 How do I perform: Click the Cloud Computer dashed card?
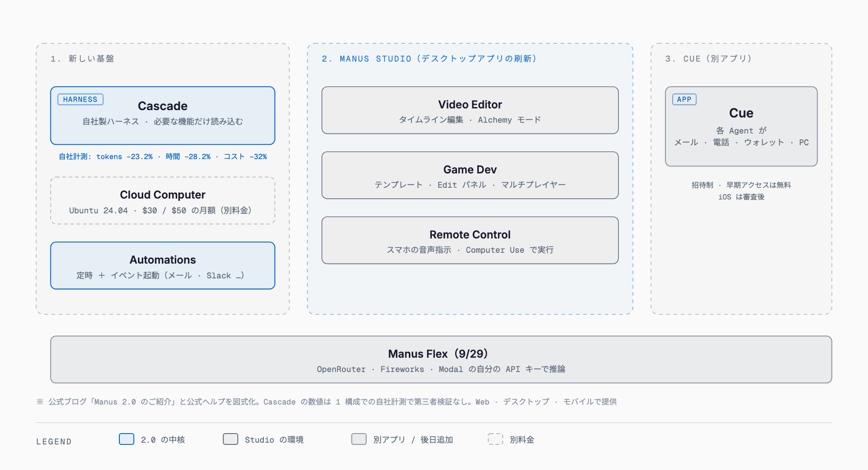[x=163, y=200]
